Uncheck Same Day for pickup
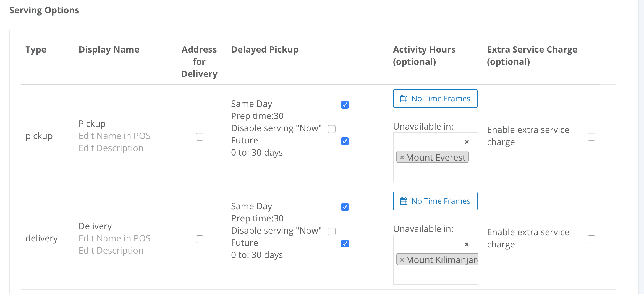Viewport: 644px width, 294px height. (x=345, y=105)
